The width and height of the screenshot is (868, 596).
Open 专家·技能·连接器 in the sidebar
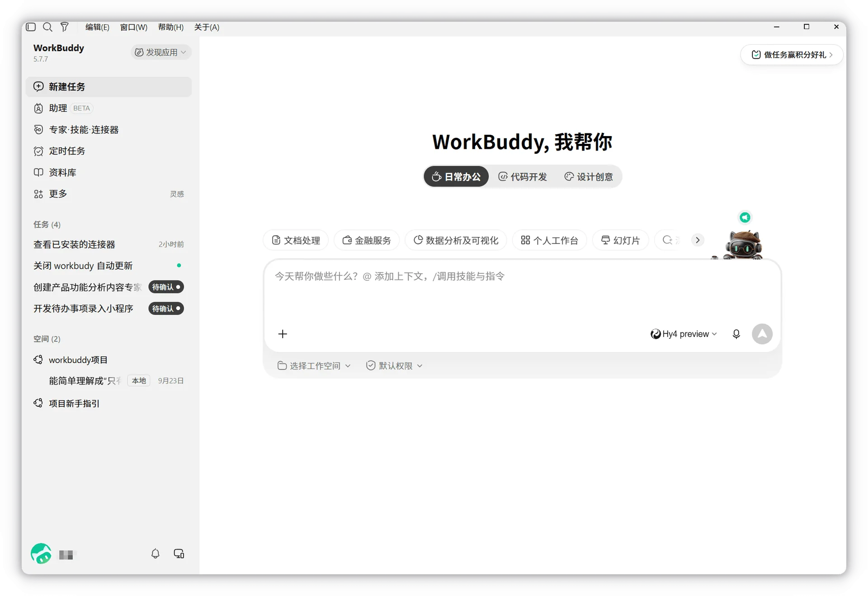108,129
